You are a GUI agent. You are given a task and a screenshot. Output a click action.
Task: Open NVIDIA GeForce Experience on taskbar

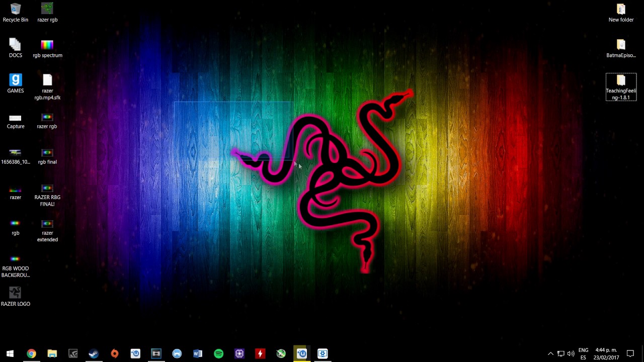pyautogui.click(x=73, y=353)
